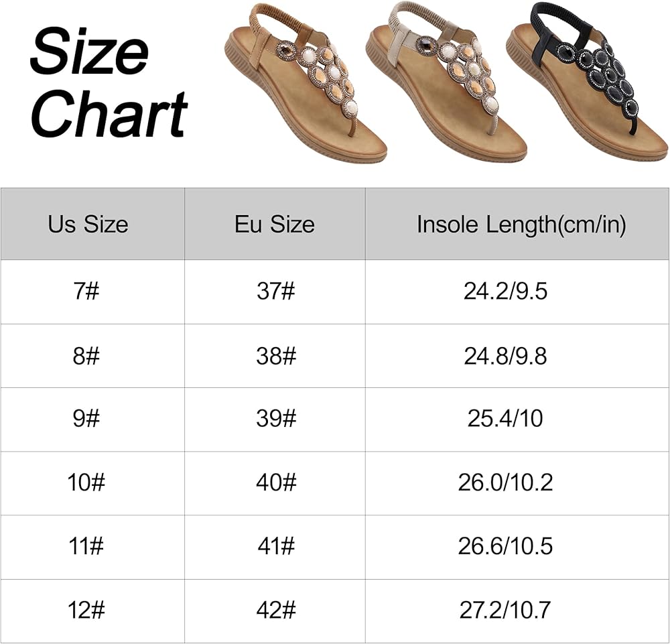Pick US size 10# cell
The width and height of the screenshot is (670, 644).
tap(86, 482)
